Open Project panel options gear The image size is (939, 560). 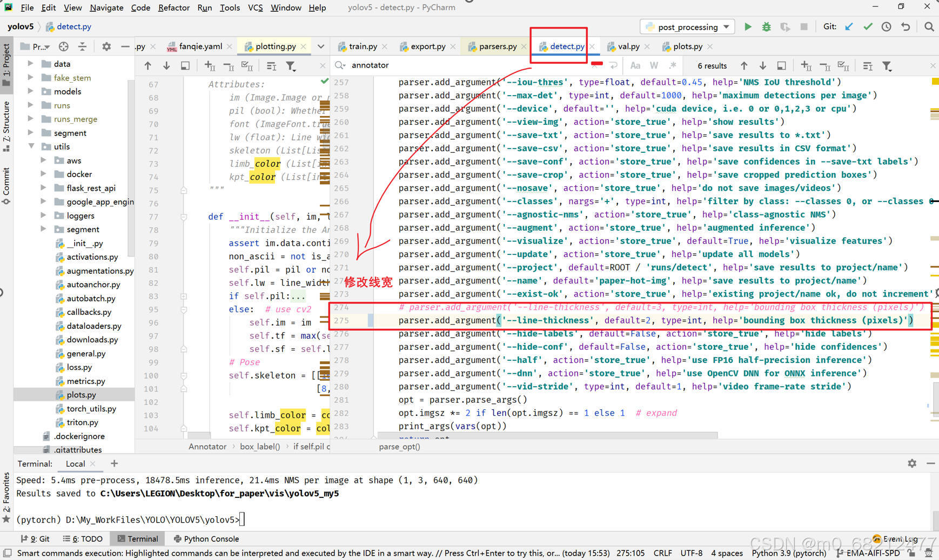click(106, 46)
